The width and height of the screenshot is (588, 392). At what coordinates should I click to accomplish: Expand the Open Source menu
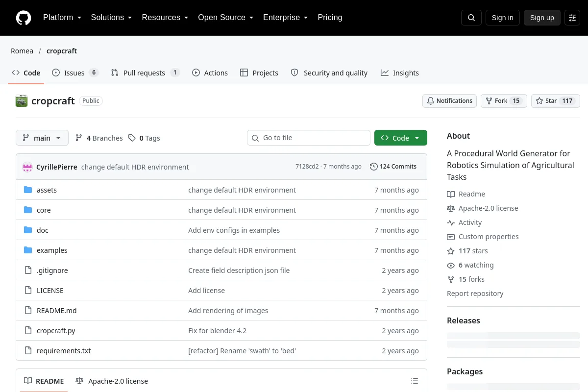(x=225, y=18)
